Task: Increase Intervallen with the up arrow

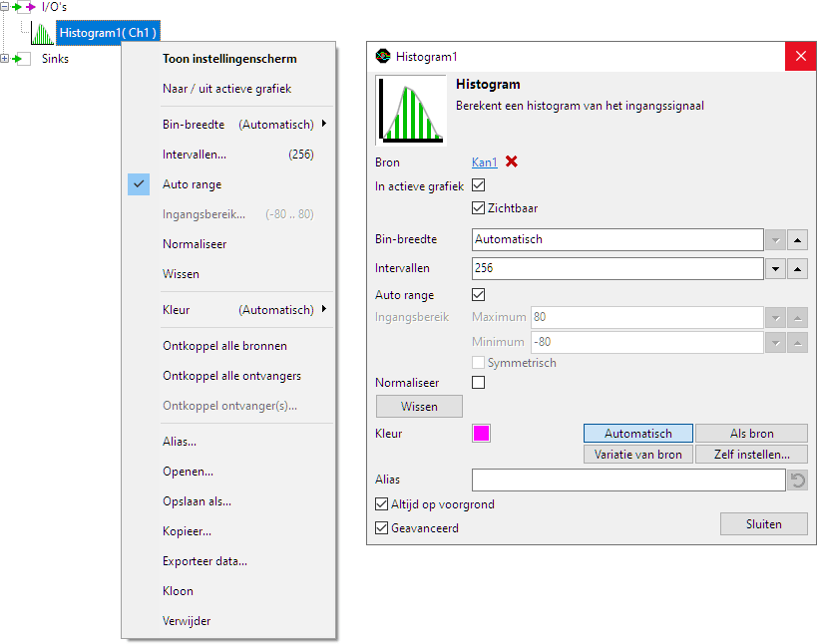Action: tap(798, 268)
